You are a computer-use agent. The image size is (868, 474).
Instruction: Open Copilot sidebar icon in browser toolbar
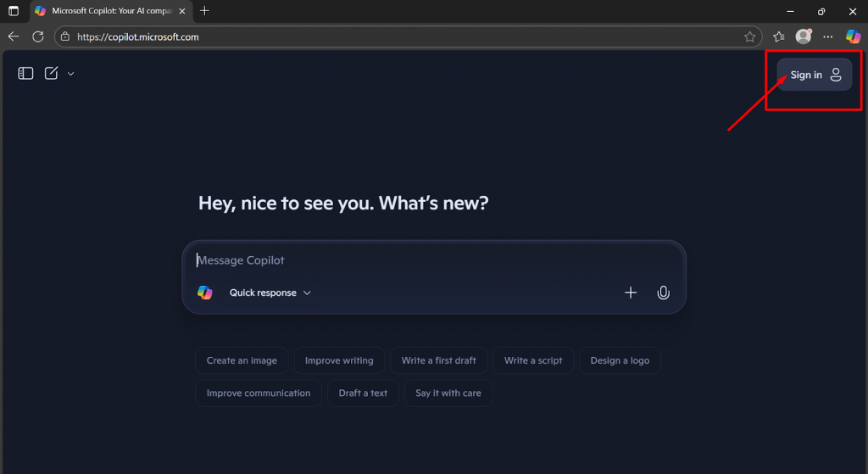[x=853, y=36]
